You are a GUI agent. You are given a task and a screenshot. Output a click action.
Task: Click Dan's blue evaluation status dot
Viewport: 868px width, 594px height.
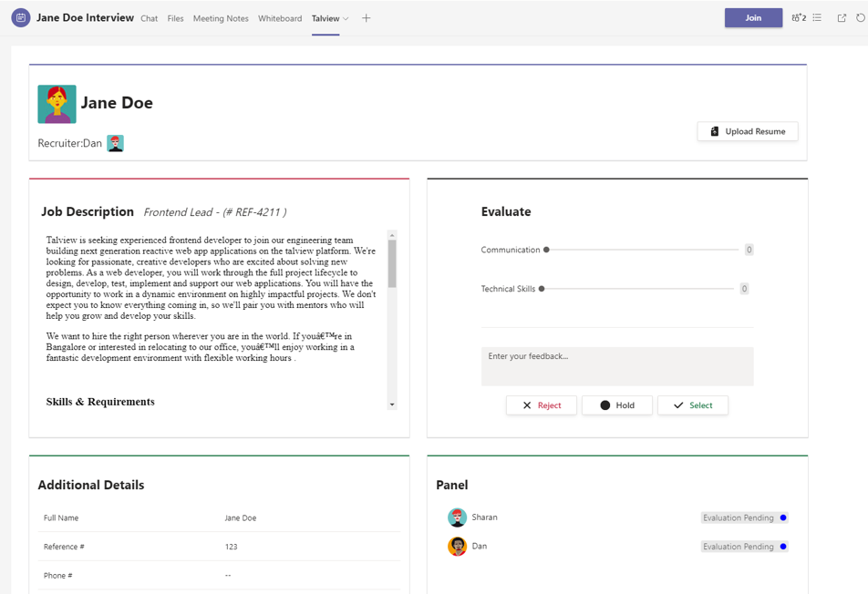coord(782,547)
